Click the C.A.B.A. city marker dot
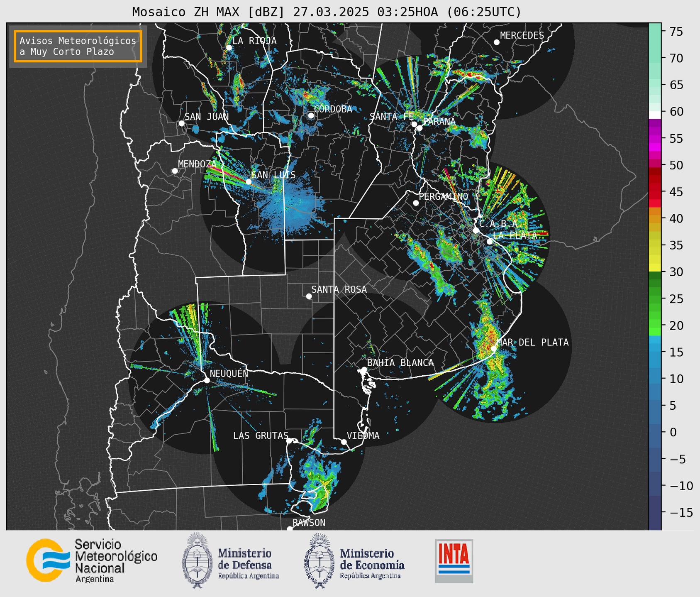Image resolution: width=700 pixels, height=597 pixels. 476,230
